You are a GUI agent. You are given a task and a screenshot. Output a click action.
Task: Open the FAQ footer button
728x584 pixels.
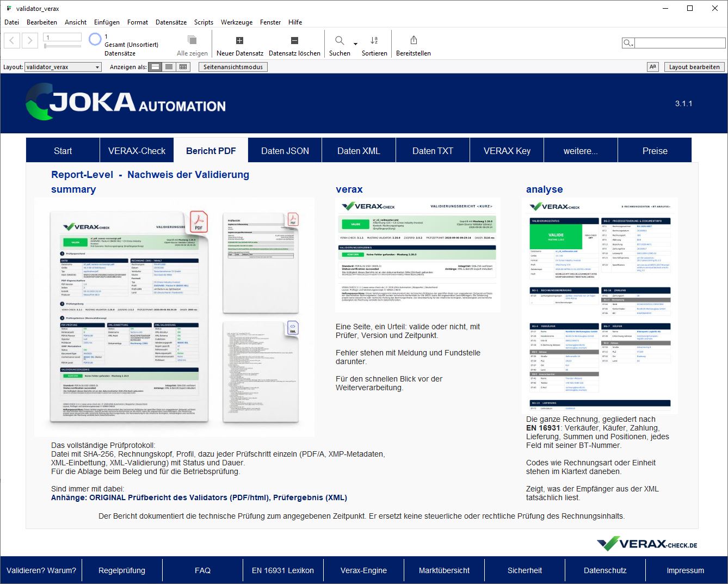(202, 570)
